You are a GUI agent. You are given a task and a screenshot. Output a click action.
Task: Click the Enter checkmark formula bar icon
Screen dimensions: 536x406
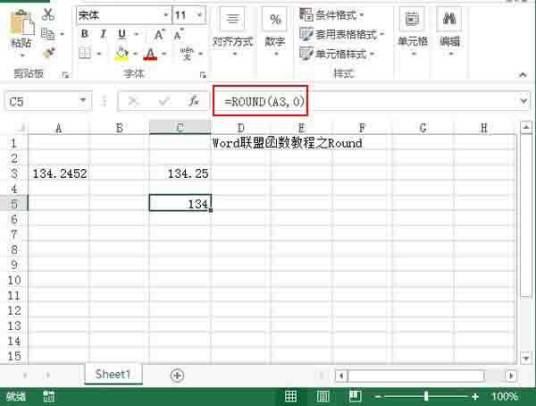point(164,101)
